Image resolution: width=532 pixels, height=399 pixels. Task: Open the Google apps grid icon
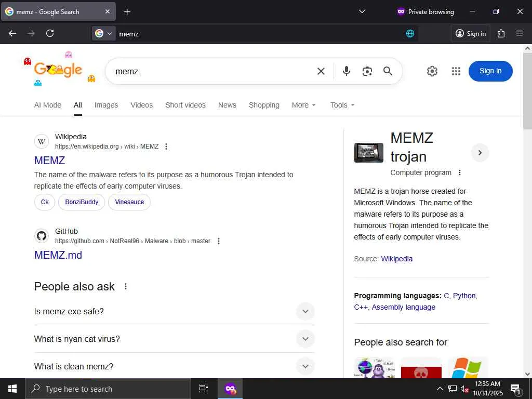[456, 71]
